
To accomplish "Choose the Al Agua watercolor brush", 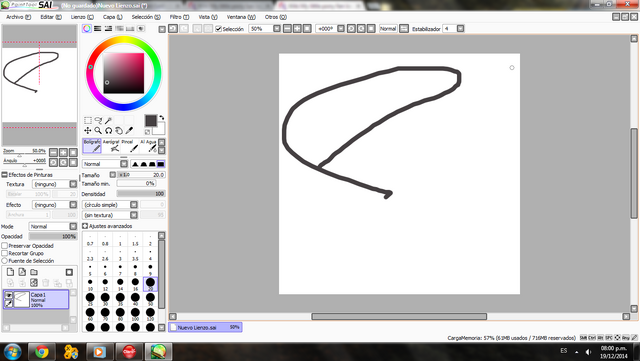I will point(148,146).
